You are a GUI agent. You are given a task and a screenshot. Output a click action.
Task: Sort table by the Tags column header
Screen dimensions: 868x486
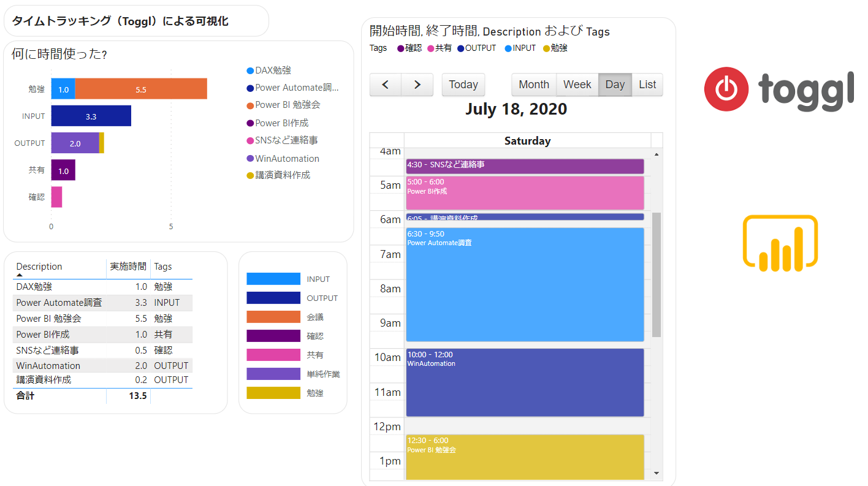point(163,267)
